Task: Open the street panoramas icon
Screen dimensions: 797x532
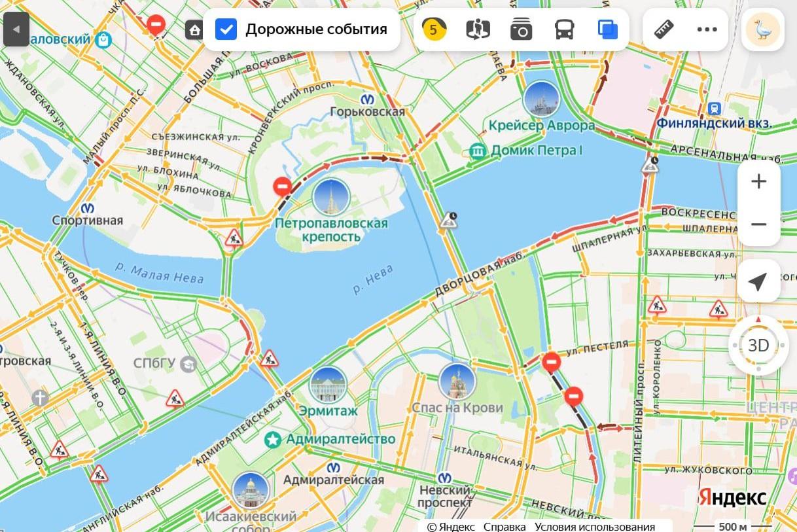Action: coord(478,29)
